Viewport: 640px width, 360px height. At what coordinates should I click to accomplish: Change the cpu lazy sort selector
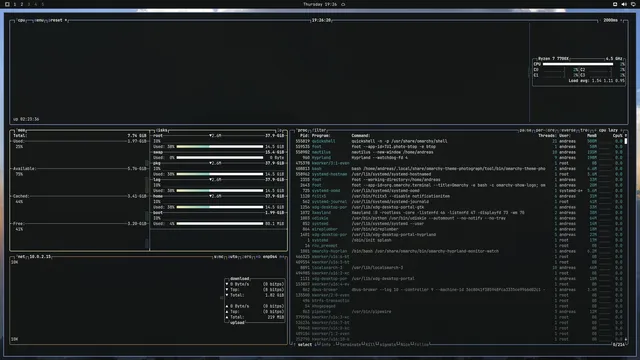point(608,130)
